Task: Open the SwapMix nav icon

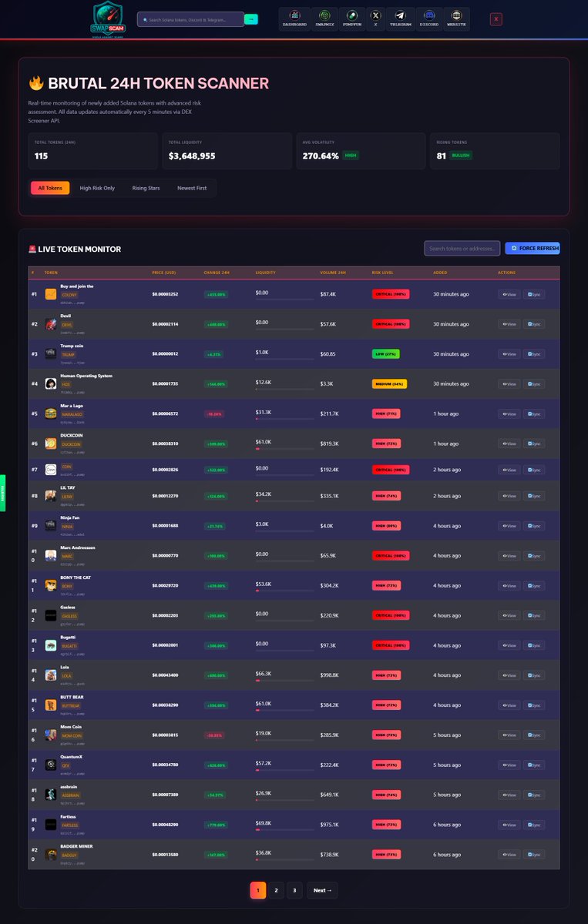Action: [x=326, y=18]
